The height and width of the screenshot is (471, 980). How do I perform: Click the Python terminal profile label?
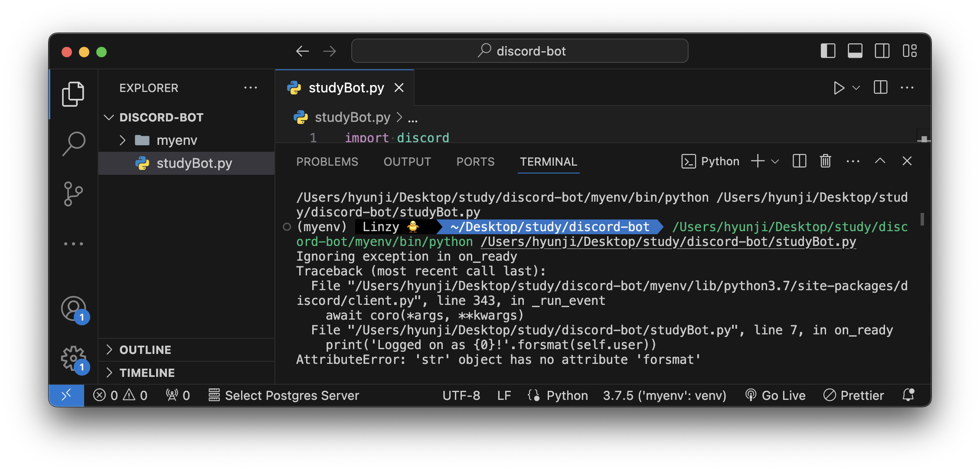pos(711,161)
